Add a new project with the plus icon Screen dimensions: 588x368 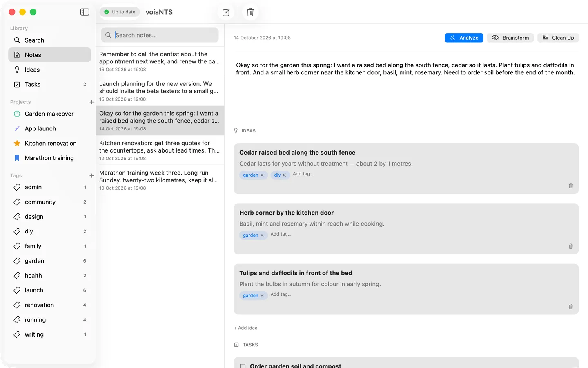91,102
